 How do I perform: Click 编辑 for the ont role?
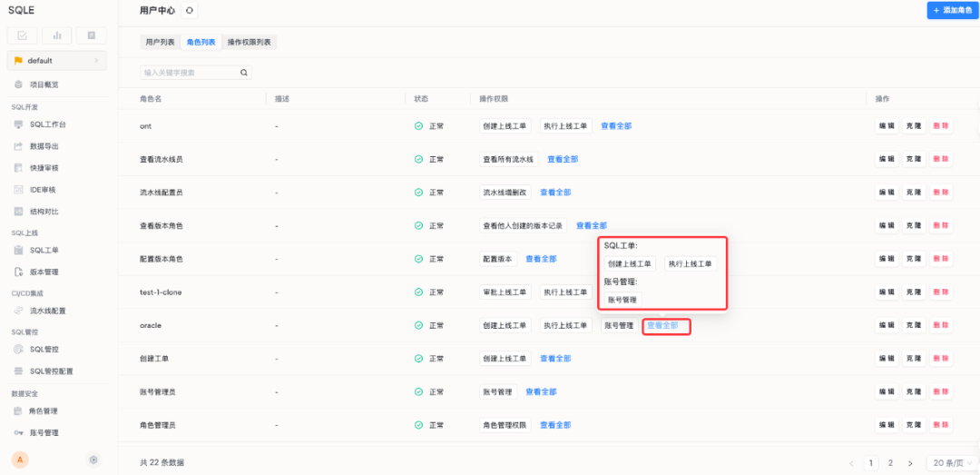[886, 126]
